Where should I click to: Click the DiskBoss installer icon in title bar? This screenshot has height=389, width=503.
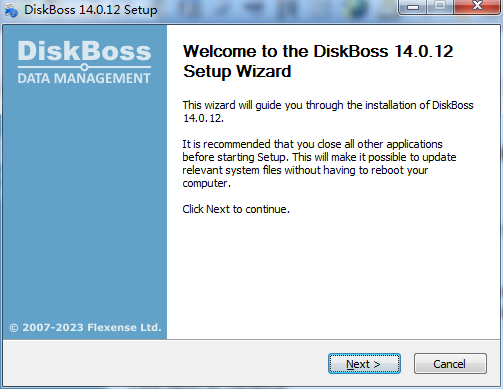pyautogui.click(x=11, y=9)
